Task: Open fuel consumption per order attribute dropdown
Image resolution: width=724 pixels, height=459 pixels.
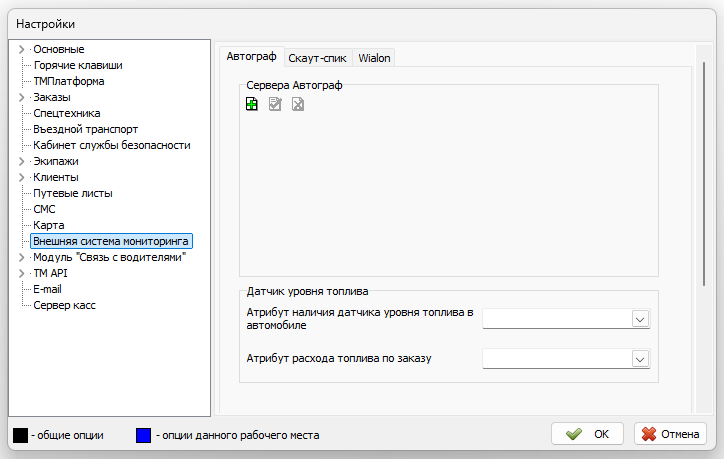Action: click(x=640, y=359)
